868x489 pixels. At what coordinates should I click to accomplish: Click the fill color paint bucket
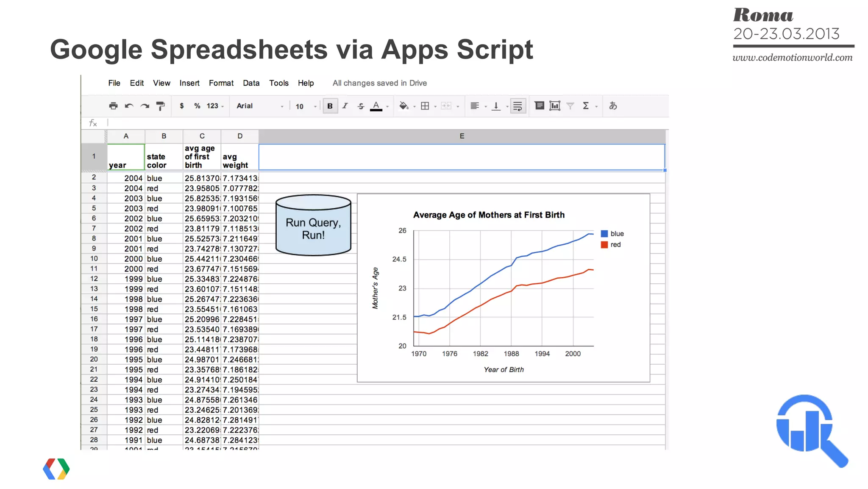pyautogui.click(x=403, y=106)
